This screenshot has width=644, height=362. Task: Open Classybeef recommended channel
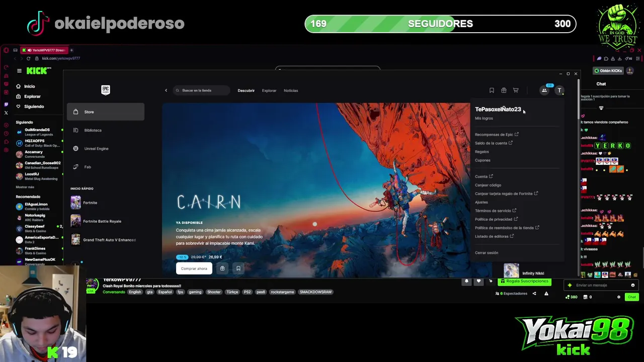[x=38, y=229]
